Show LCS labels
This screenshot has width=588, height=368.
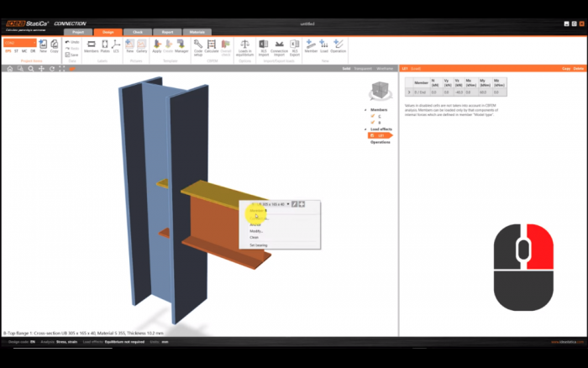[x=116, y=46]
